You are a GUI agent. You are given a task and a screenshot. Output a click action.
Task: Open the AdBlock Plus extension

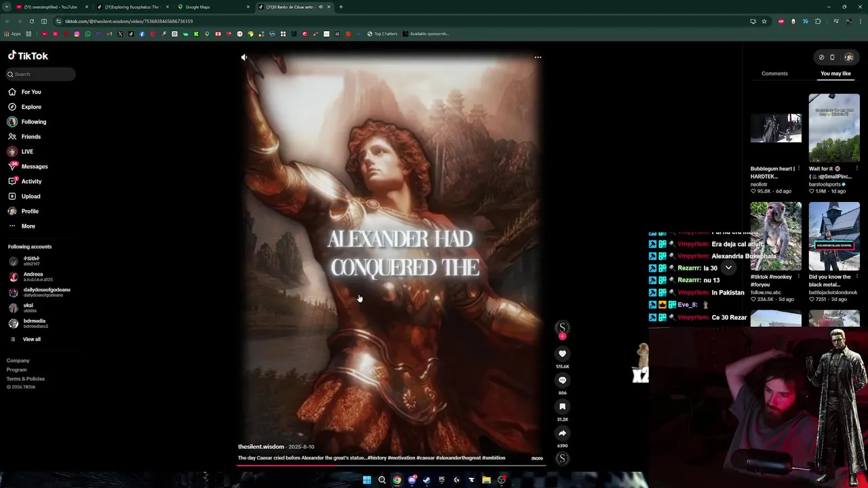point(781,22)
